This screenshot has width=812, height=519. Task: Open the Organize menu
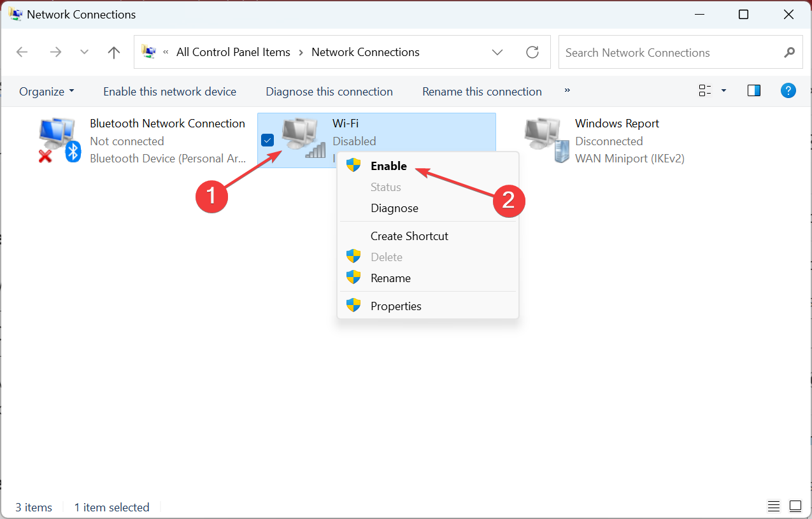click(x=46, y=92)
